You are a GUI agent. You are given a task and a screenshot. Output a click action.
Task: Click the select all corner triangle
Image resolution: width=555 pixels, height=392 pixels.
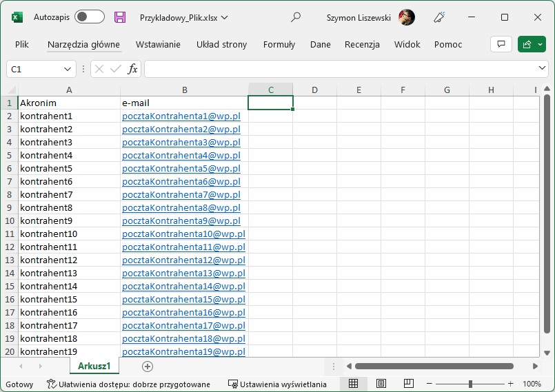coord(11,90)
